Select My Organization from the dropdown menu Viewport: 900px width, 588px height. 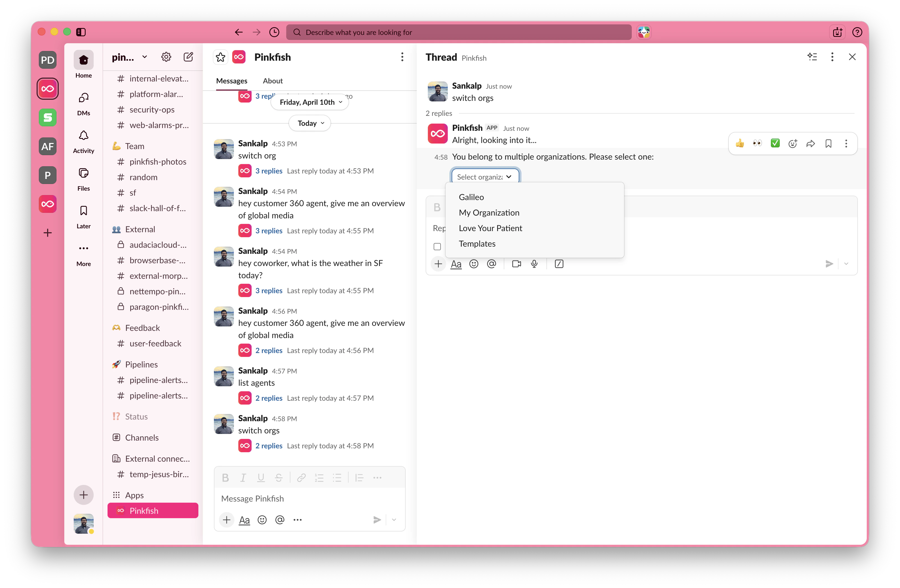pyautogui.click(x=489, y=213)
